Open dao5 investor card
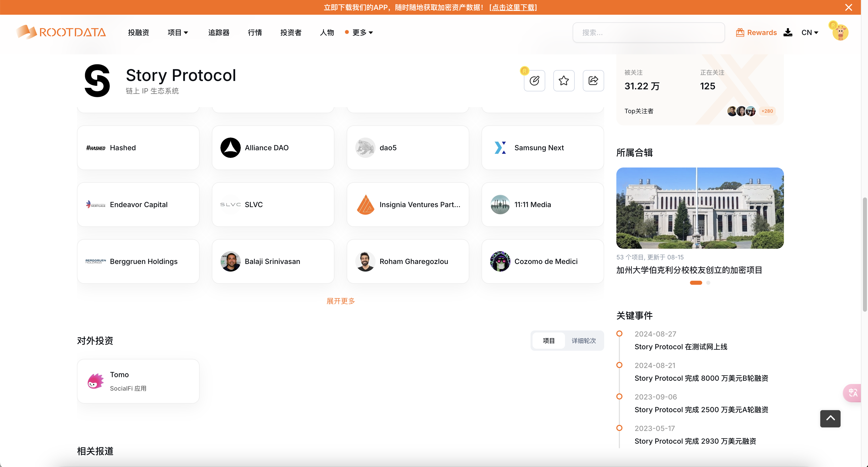The width and height of the screenshot is (868, 467). coord(408,147)
